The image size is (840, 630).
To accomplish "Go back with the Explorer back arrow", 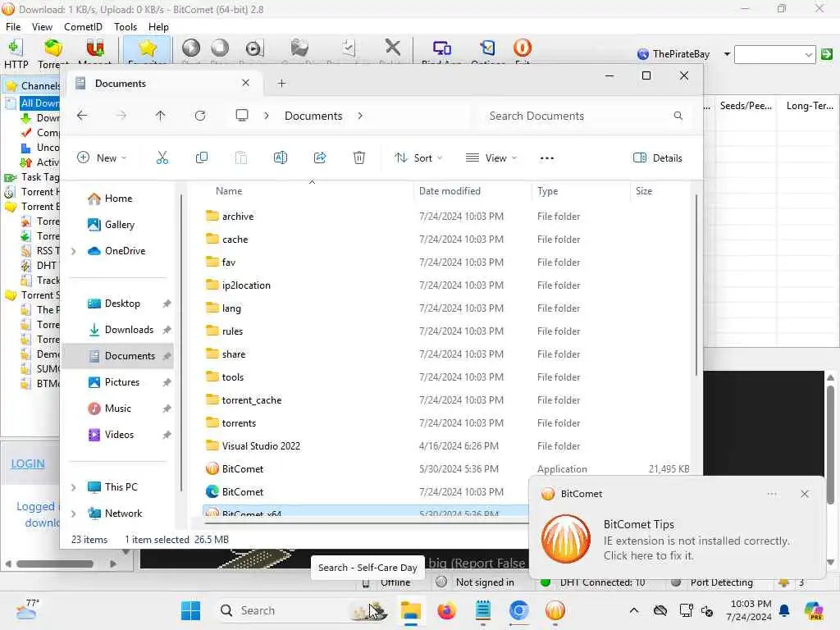I will point(82,115).
